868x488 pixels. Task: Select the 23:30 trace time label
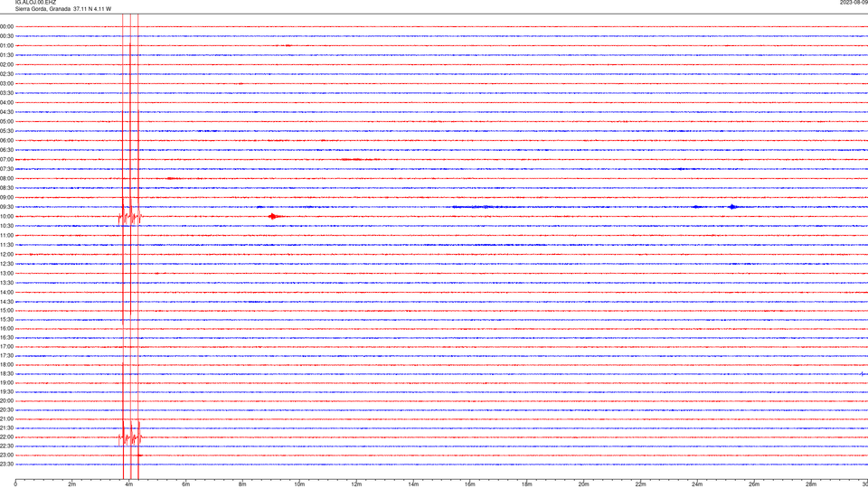(x=6, y=465)
